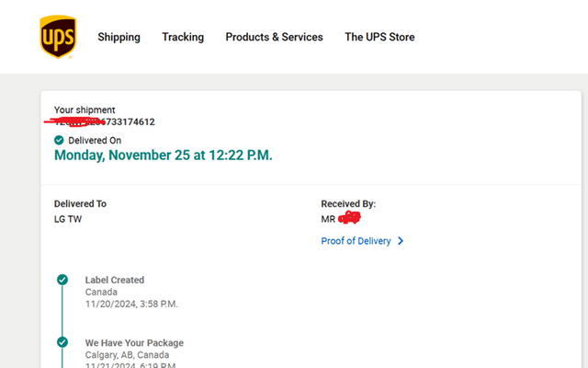Click the Monday, November 25 delivery date

point(163,155)
